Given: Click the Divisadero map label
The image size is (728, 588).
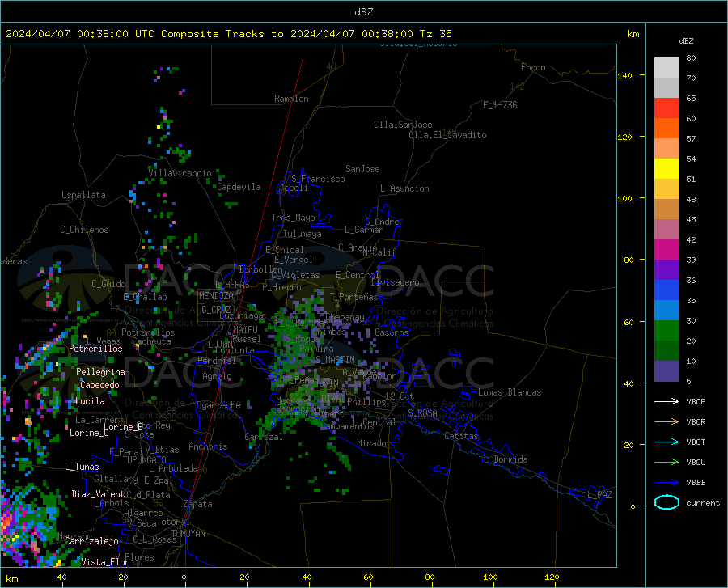Looking at the screenshot, I should coord(395,282).
